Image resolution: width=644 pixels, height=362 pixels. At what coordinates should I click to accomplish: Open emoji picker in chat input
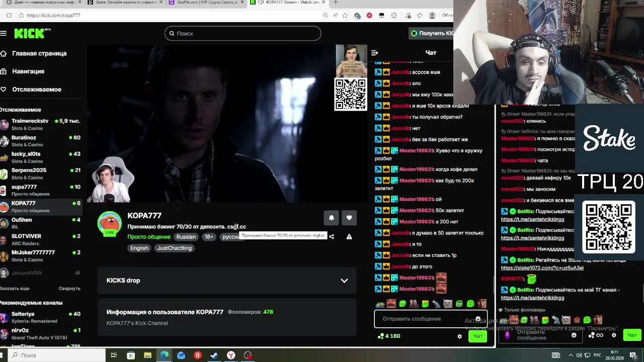(x=478, y=319)
